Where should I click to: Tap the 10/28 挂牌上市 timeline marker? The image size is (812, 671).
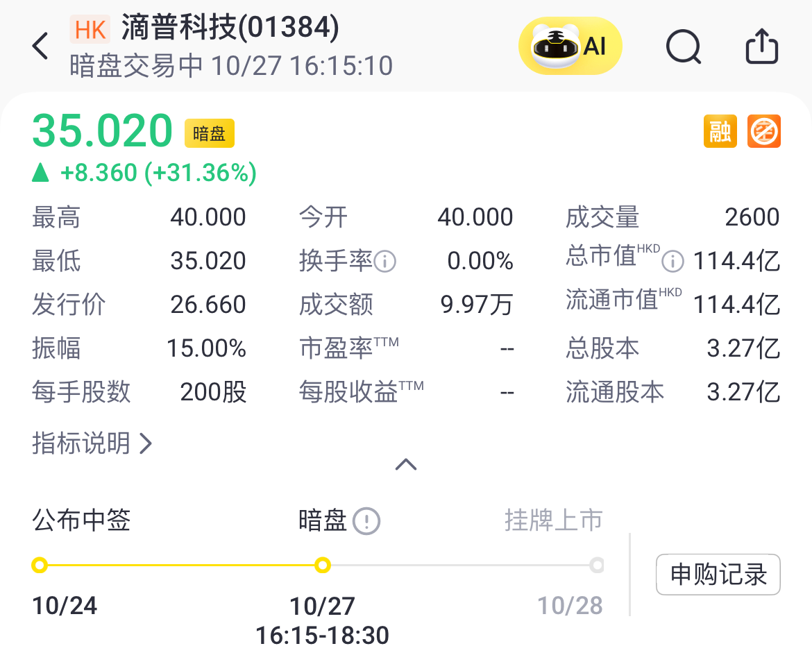pos(597,565)
